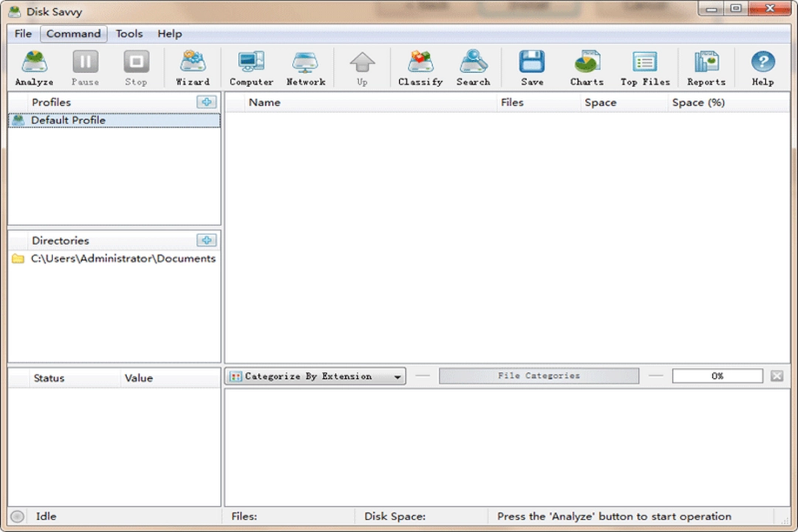View disk space Charts

tap(587, 66)
